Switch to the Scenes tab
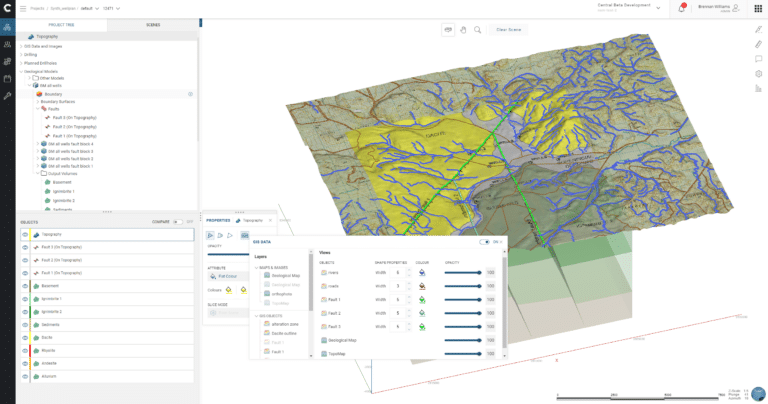The height and width of the screenshot is (404, 768). click(152, 24)
